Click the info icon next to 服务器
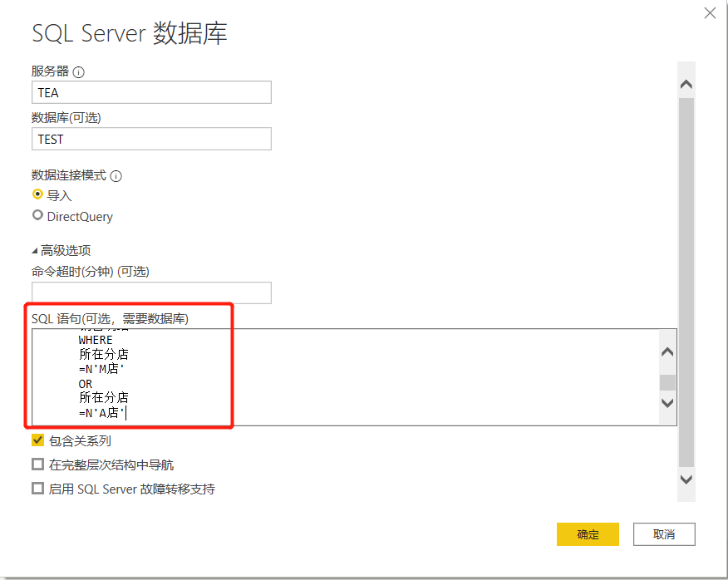Screen dimensions: 728x580 [79, 72]
